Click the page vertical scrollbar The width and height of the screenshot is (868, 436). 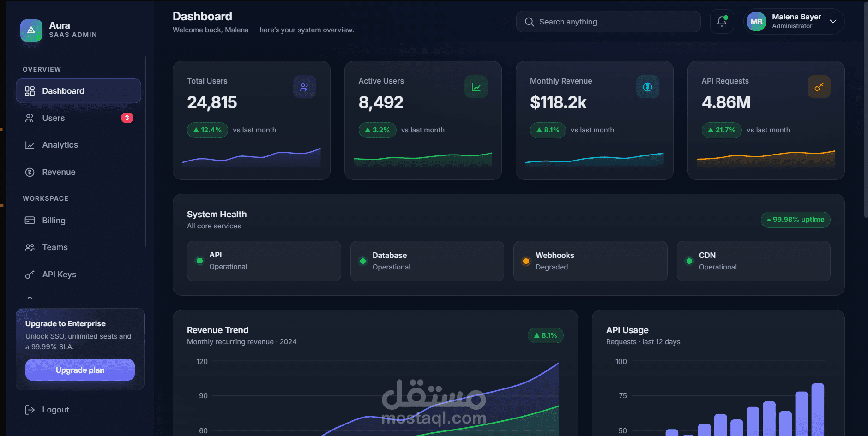(x=866, y=109)
